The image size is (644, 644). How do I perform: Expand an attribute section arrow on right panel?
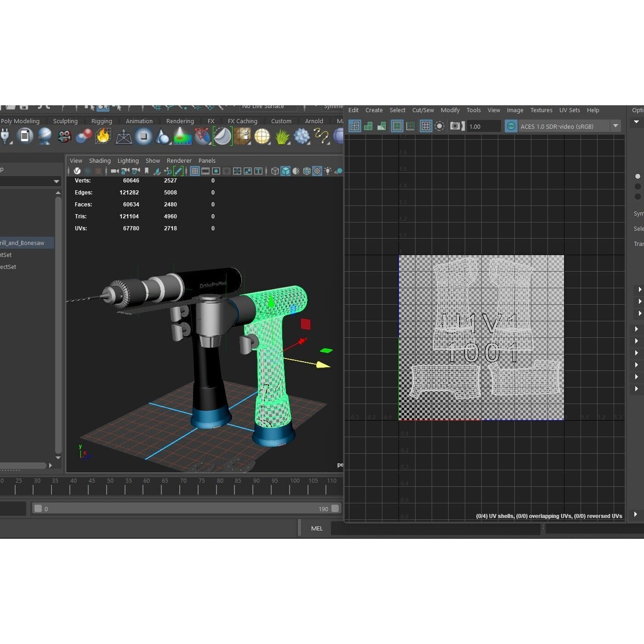(639, 290)
